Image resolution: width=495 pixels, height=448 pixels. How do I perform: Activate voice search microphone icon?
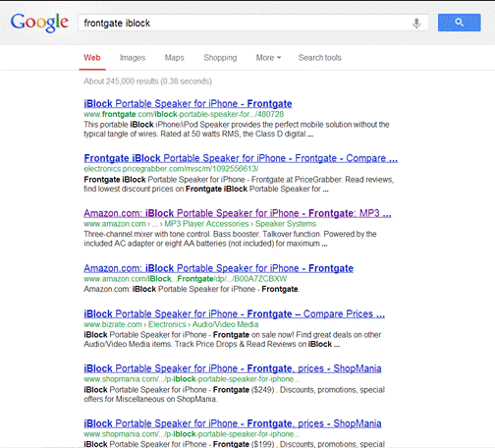point(416,24)
